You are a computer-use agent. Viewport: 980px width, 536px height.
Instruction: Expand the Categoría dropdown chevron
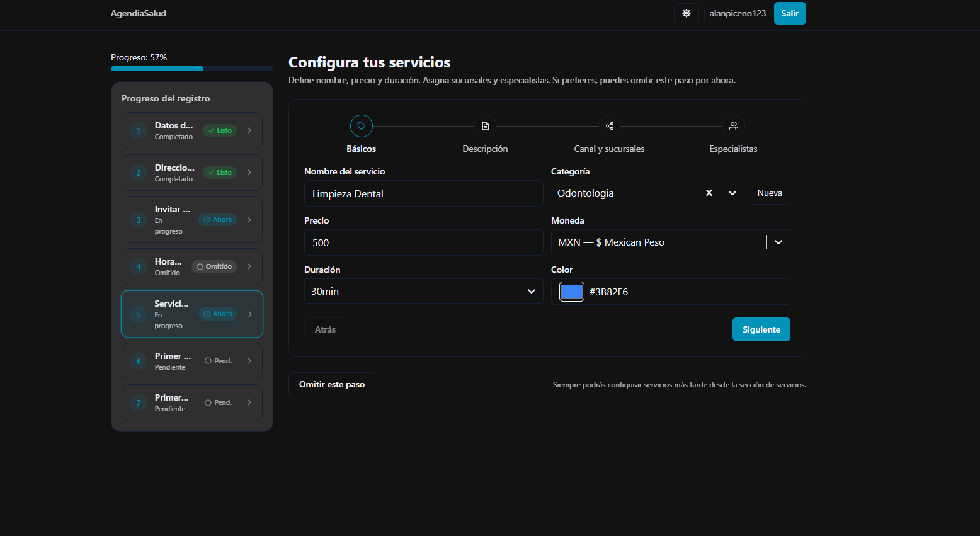click(x=732, y=193)
